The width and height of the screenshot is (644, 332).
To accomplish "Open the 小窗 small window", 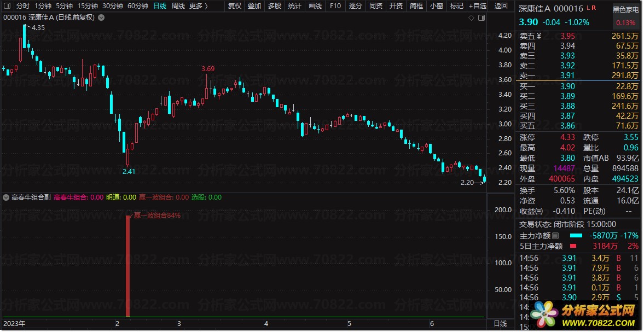I will pyautogui.click(x=436, y=6).
